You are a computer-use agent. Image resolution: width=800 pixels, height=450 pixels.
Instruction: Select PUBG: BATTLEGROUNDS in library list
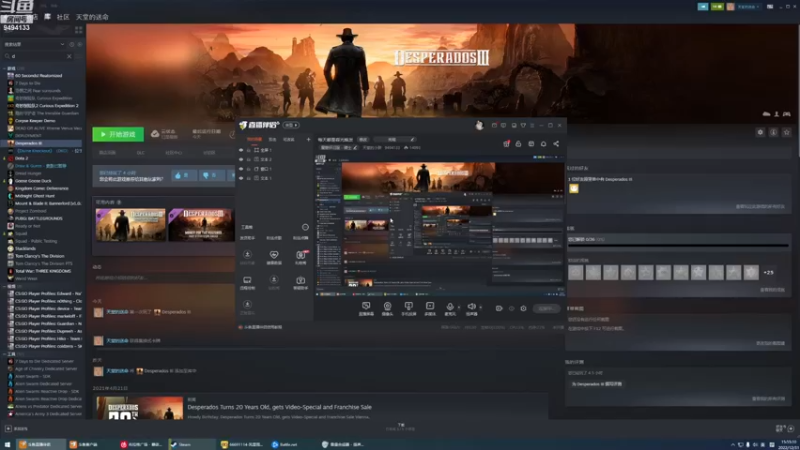39,218
